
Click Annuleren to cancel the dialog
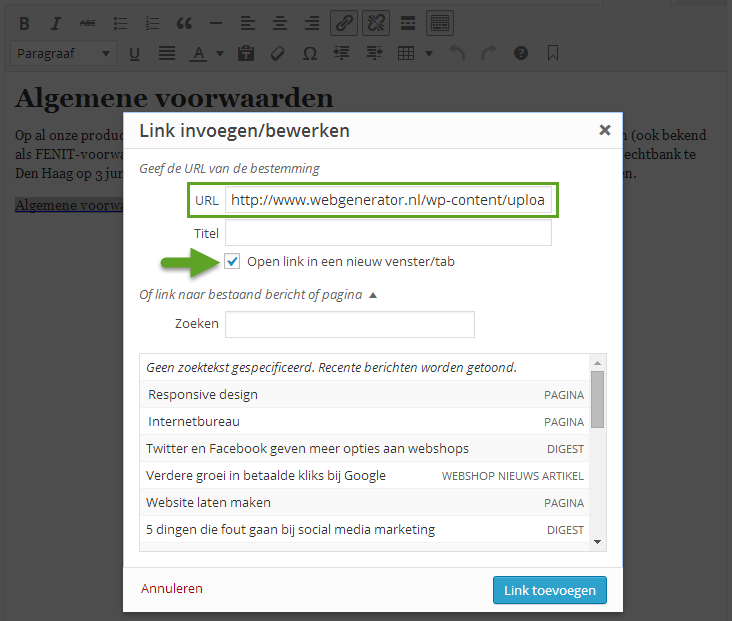[x=172, y=588]
